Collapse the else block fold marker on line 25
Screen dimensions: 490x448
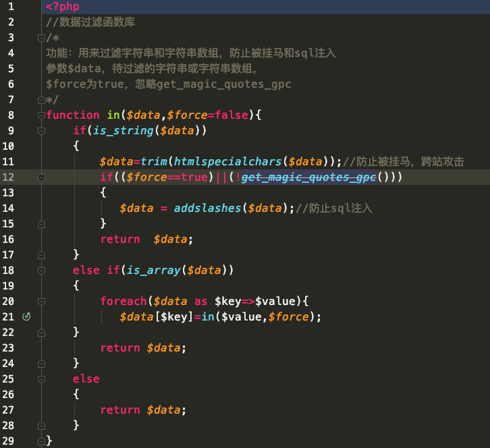click(x=41, y=379)
